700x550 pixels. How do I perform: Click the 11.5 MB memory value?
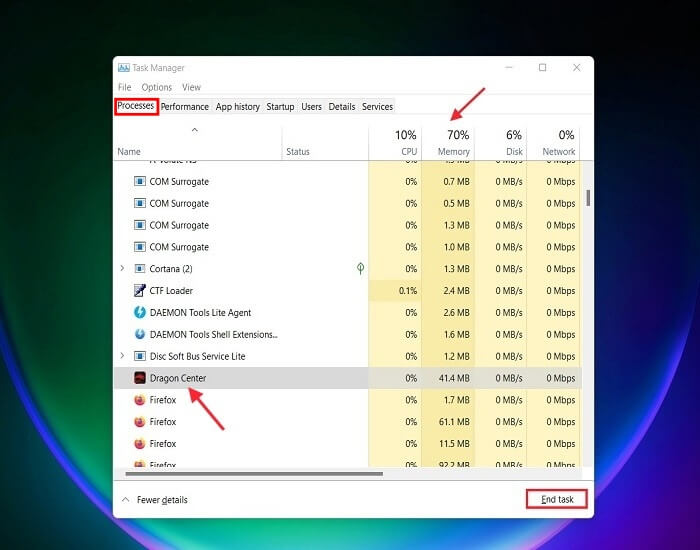click(454, 444)
